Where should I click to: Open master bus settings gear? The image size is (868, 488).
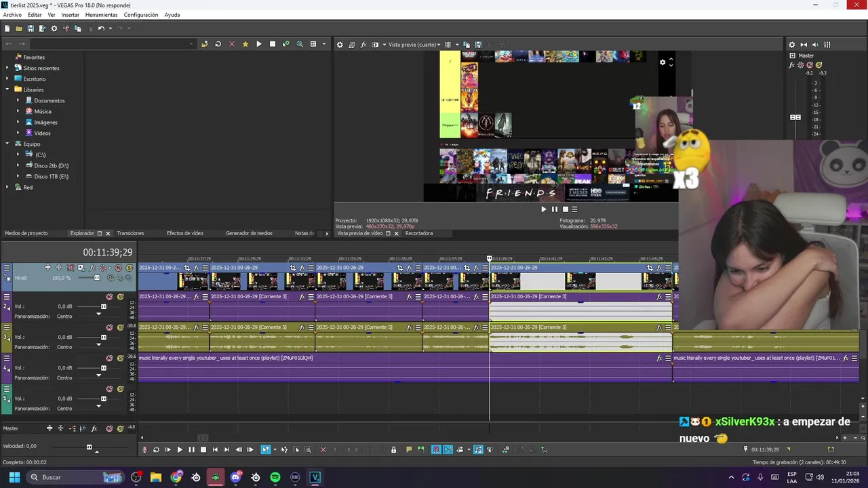point(791,45)
